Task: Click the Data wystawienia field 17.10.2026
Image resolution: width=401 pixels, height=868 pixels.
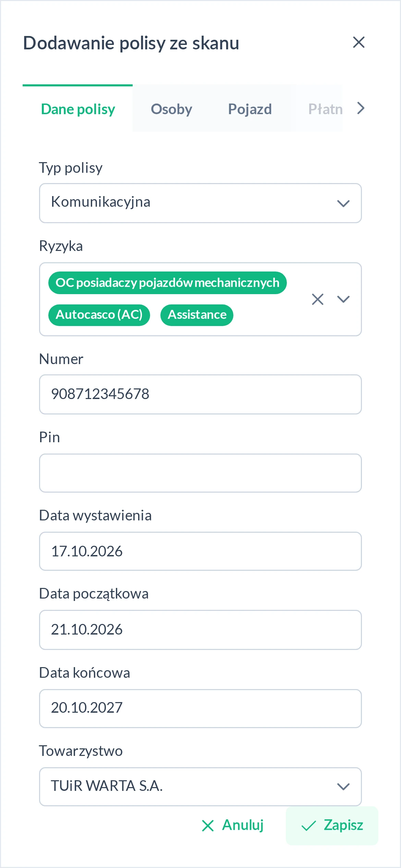Action: [200, 551]
